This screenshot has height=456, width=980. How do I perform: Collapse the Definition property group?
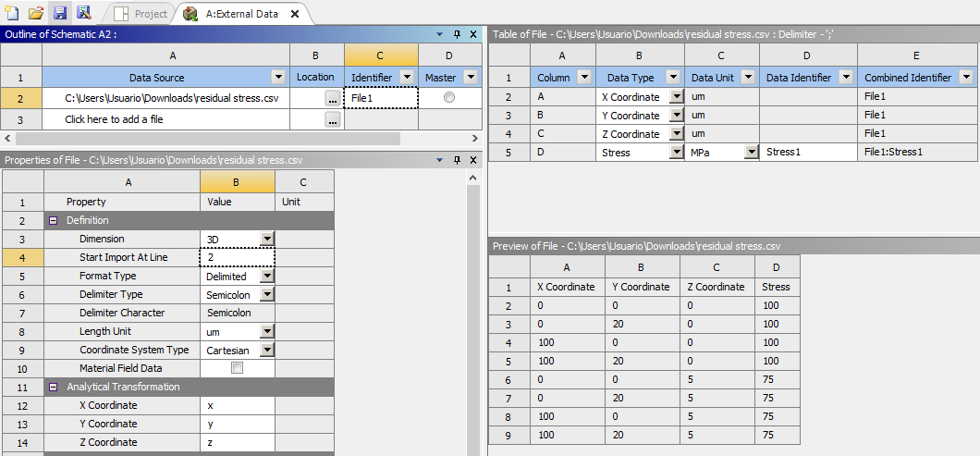[x=54, y=220]
